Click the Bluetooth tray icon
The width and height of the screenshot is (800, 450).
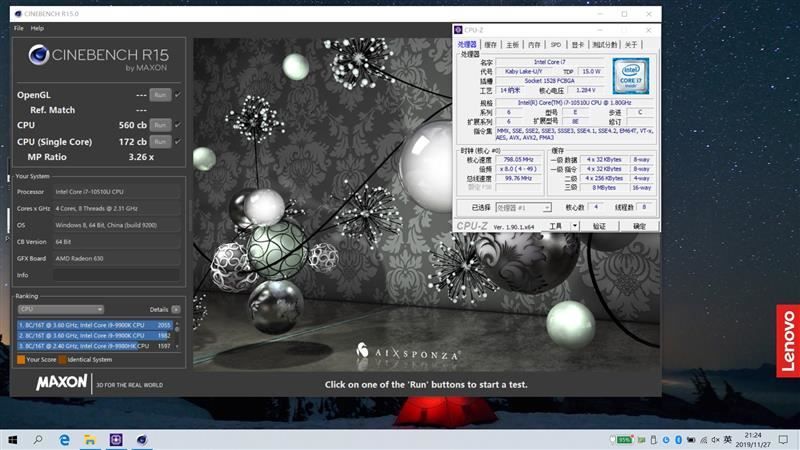[679, 440]
